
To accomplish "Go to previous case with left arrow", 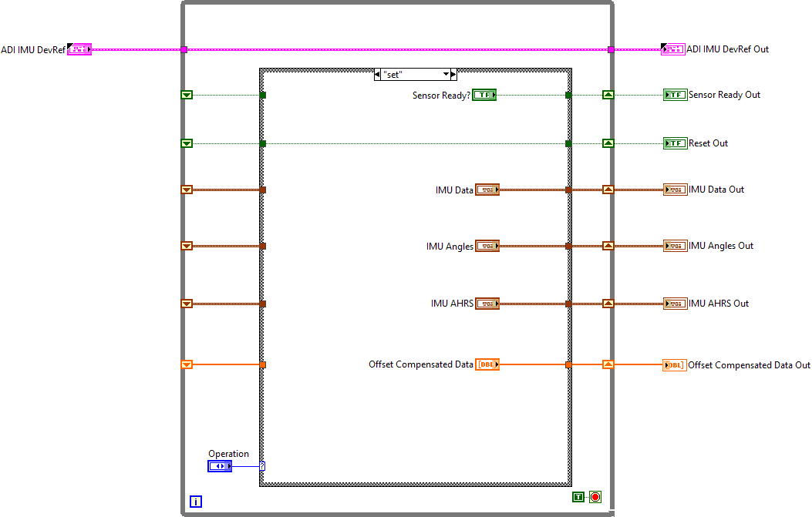I will click(x=378, y=75).
